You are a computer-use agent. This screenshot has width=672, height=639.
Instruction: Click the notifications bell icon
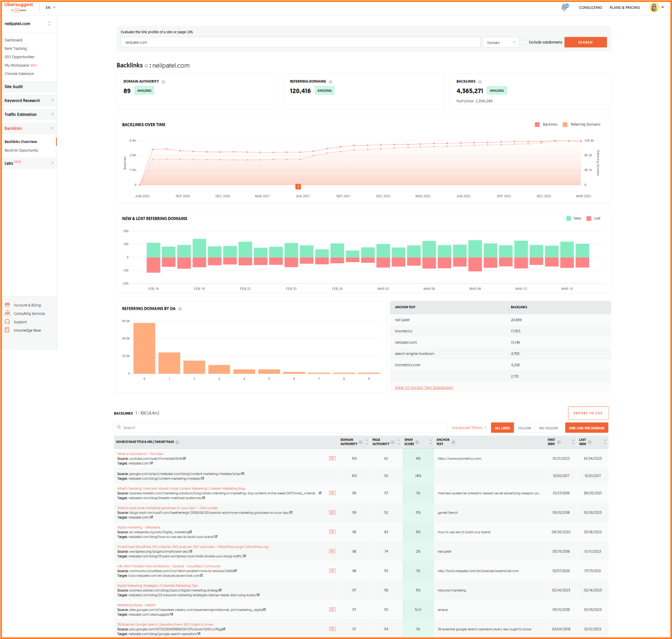[564, 7]
